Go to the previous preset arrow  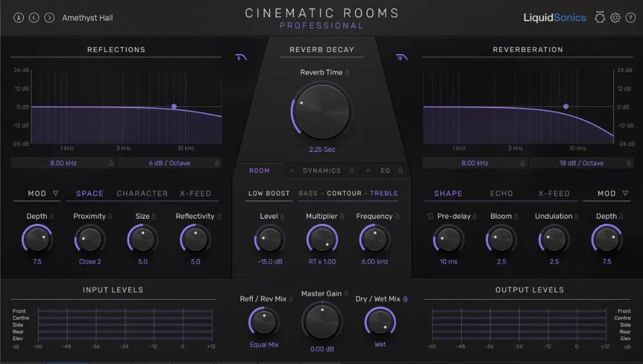coord(34,17)
